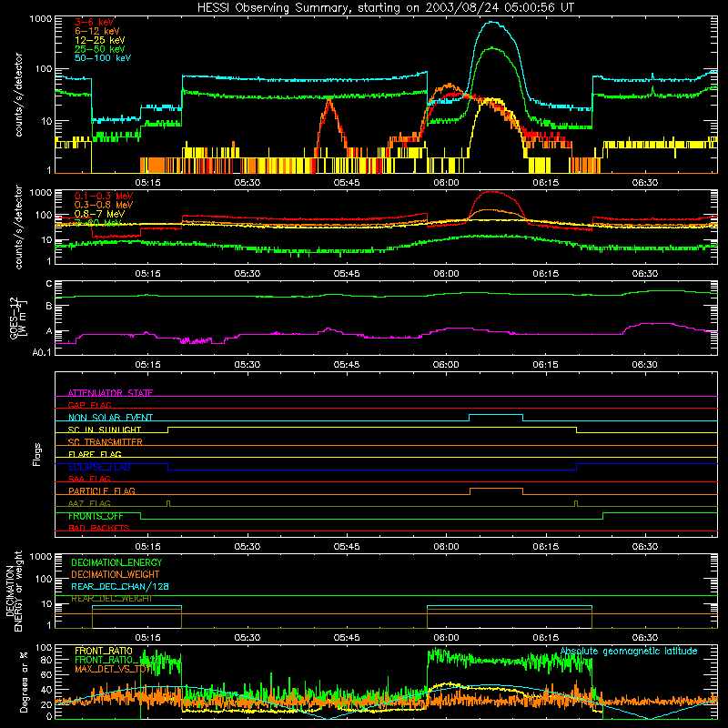
Task: Click the C level label on GOES axis
Action: pos(49,283)
